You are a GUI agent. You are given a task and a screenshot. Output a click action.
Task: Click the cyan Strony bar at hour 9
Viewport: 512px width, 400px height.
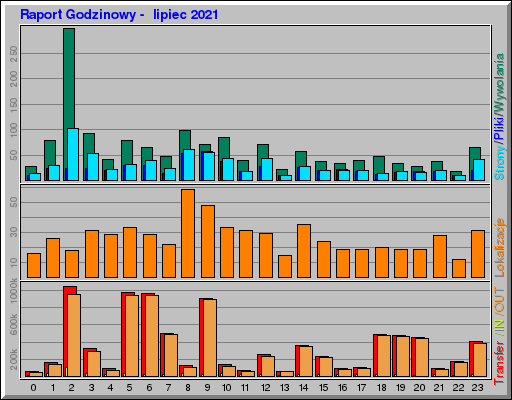pyautogui.click(x=209, y=167)
